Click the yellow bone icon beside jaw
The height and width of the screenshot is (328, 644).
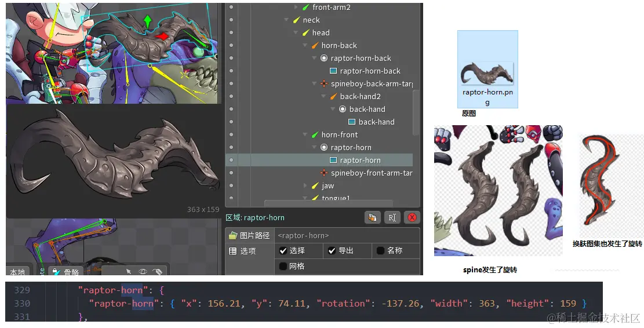pos(315,185)
